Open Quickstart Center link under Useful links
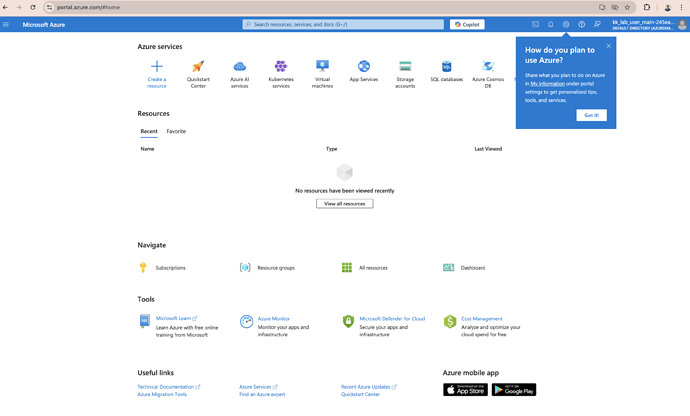 pyautogui.click(x=360, y=394)
